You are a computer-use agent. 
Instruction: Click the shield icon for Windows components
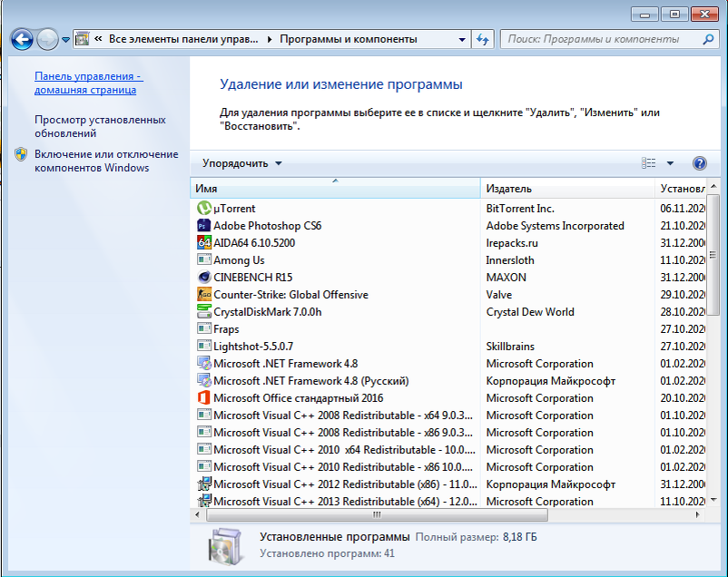[21, 154]
